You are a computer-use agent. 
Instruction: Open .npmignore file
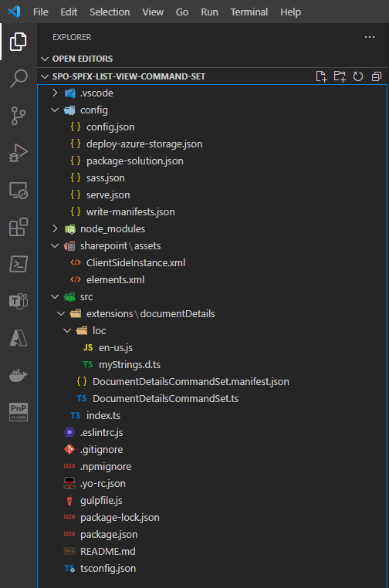click(212, 467)
